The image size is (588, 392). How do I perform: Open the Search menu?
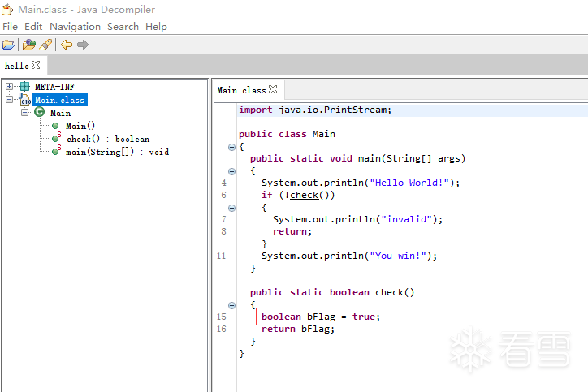tap(123, 27)
